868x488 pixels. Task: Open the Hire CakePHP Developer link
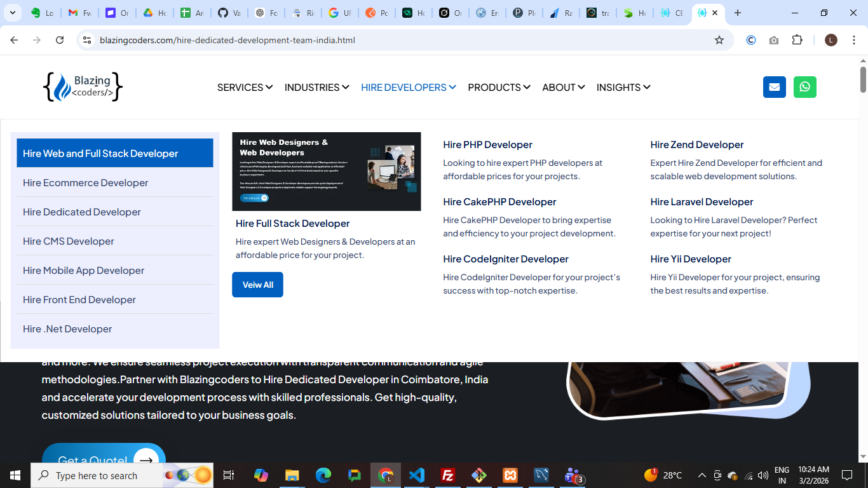(x=499, y=201)
